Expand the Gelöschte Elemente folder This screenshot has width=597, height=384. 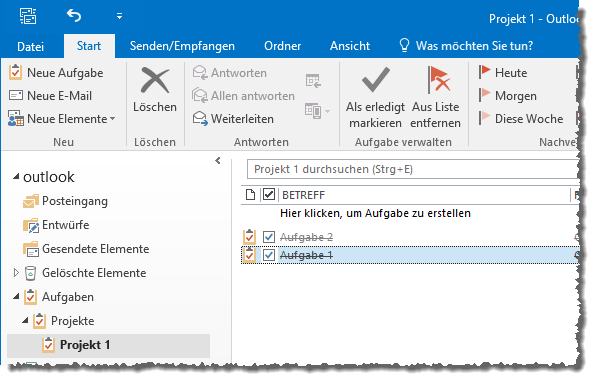coord(16,272)
